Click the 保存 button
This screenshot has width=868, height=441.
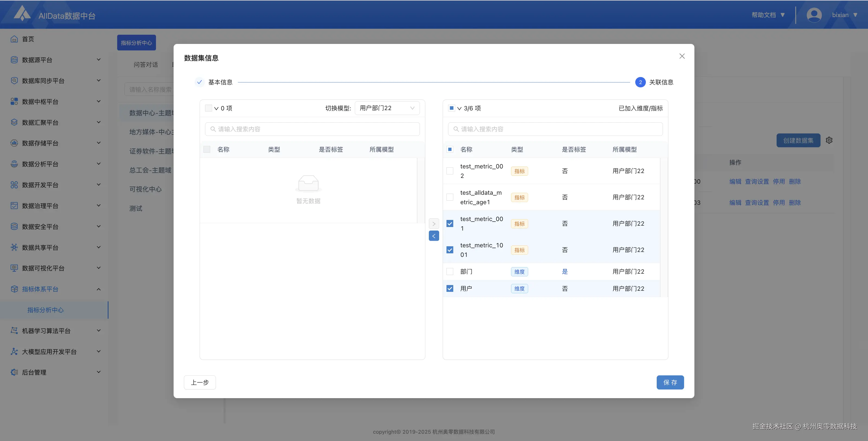click(x=670, y=382)
